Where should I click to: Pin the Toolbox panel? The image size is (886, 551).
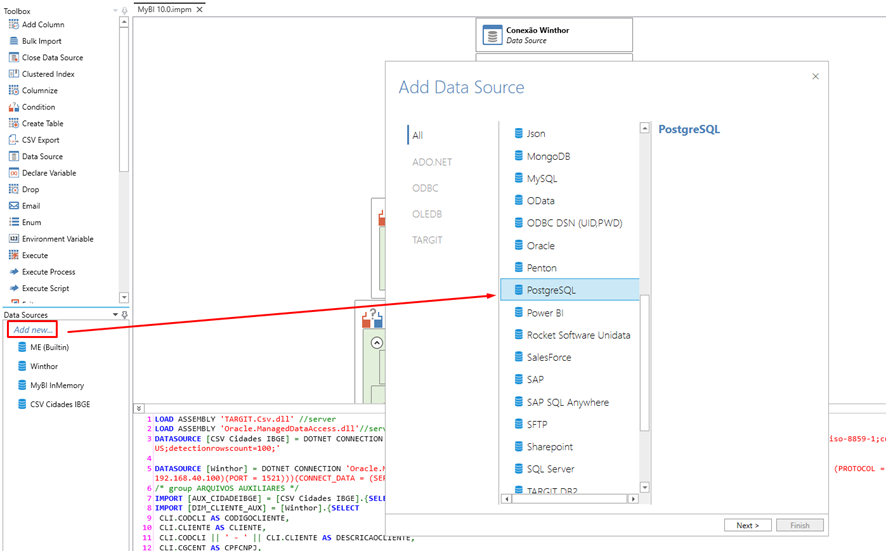(124, 11)
